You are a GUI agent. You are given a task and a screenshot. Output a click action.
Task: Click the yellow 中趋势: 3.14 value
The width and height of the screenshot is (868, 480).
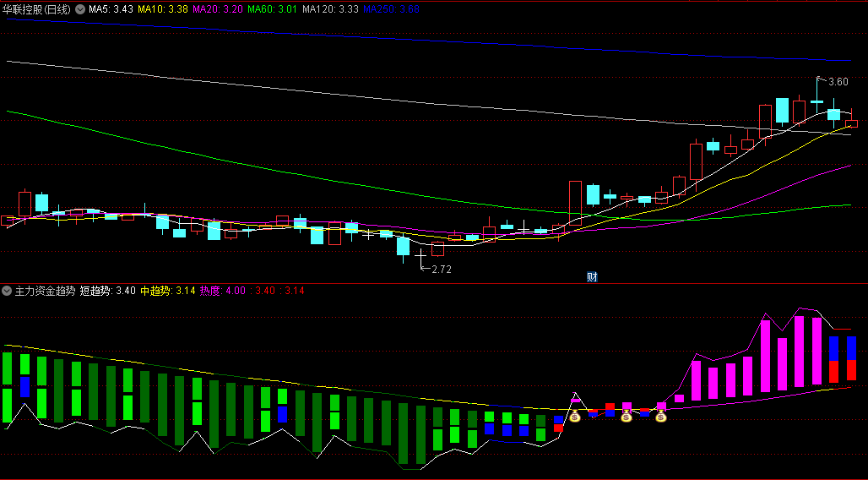pyautogui.click(x=168, y=291)
